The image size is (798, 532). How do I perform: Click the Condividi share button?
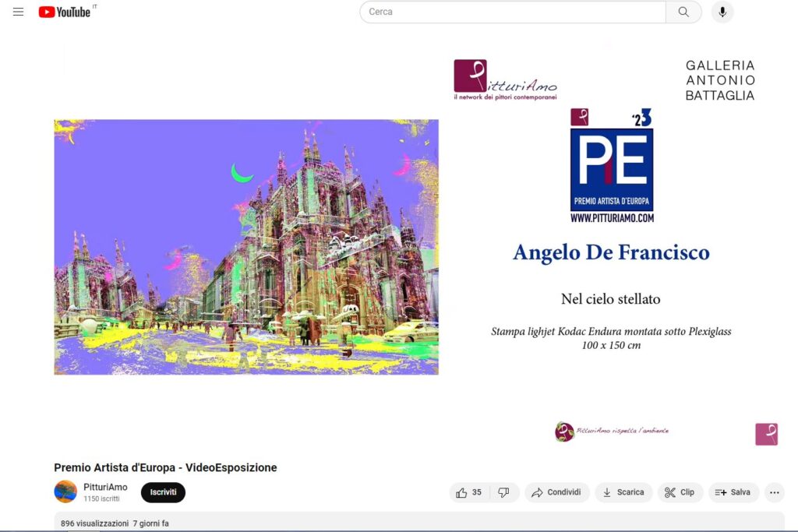[556, 492]
